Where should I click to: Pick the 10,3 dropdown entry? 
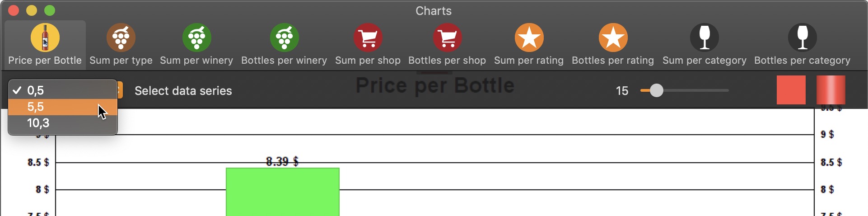[63, 123]
